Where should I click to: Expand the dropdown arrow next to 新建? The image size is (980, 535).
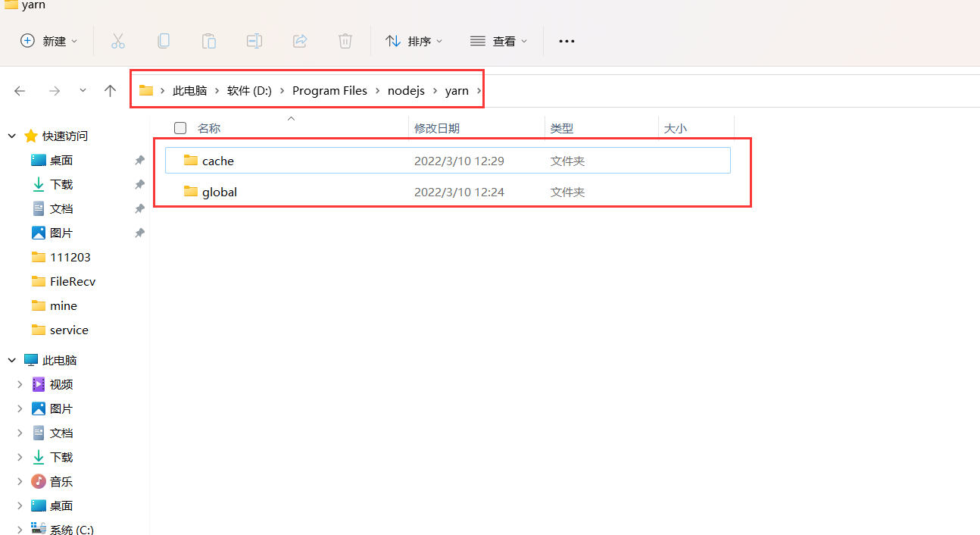tap(73, 41)
